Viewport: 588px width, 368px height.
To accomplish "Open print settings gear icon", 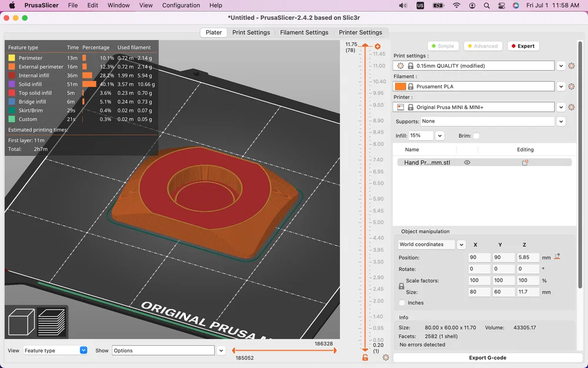I will (x=571, y=66).
